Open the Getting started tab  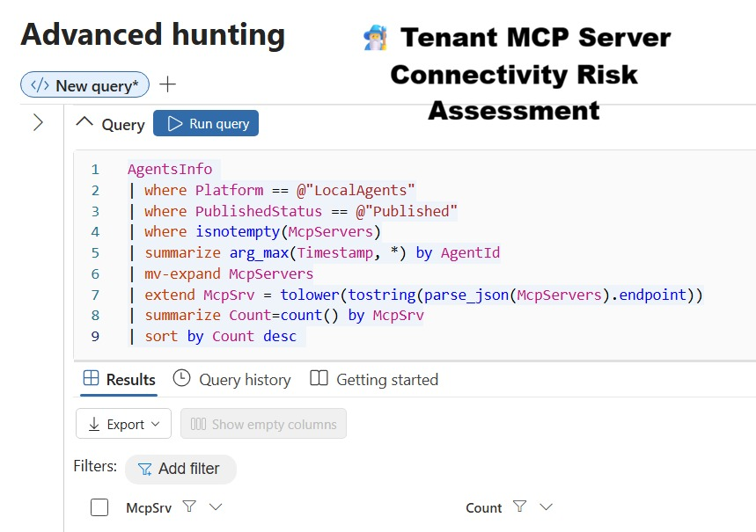coord(374,379)
